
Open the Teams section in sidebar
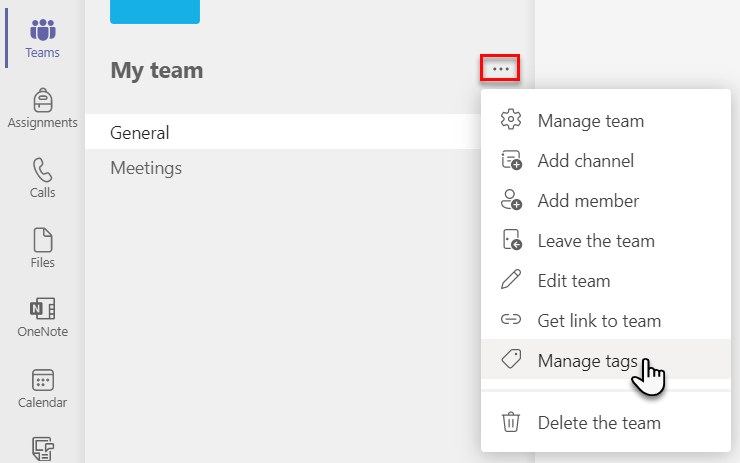(42, 39)
